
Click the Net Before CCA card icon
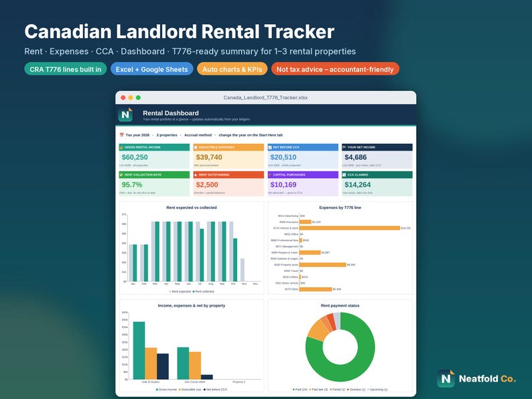[270, 147]
